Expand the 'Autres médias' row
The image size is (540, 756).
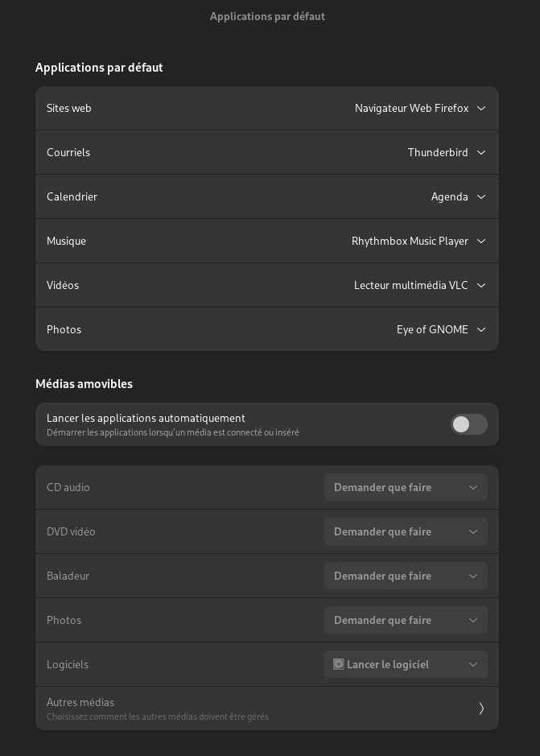pos(267,708)
